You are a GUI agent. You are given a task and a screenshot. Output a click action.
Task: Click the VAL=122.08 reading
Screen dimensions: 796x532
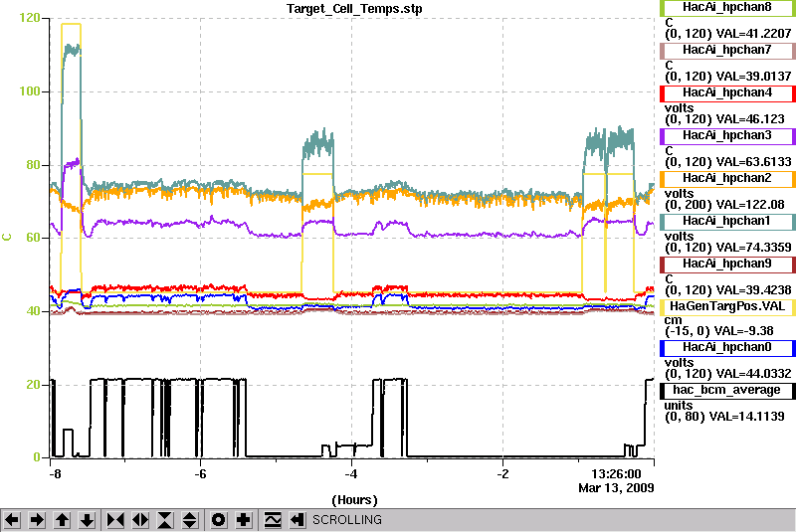[x=750, y=205]
